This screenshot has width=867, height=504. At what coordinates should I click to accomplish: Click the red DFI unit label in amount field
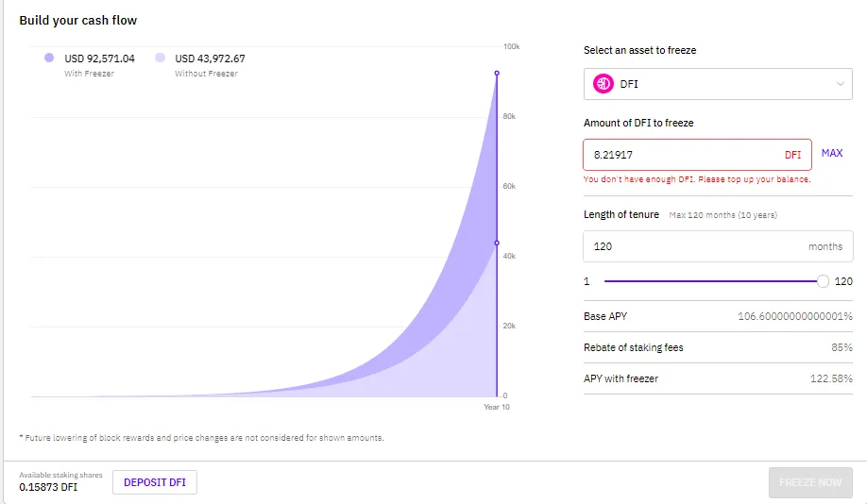coord(793,155)
